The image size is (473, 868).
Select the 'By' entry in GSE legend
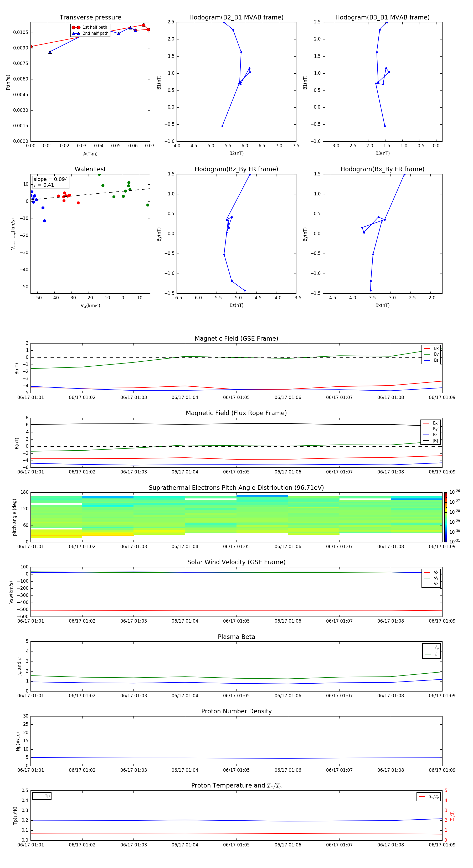coord(431,354)
